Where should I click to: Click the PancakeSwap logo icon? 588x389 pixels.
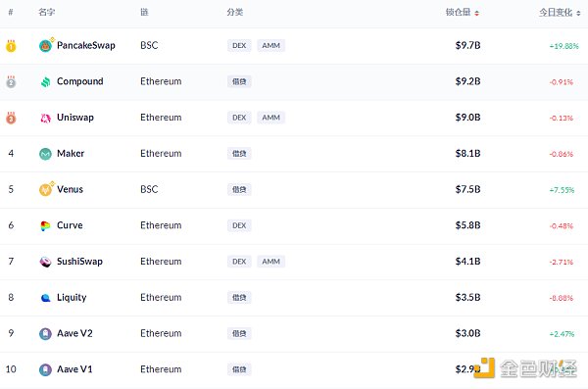pos(45,46)
